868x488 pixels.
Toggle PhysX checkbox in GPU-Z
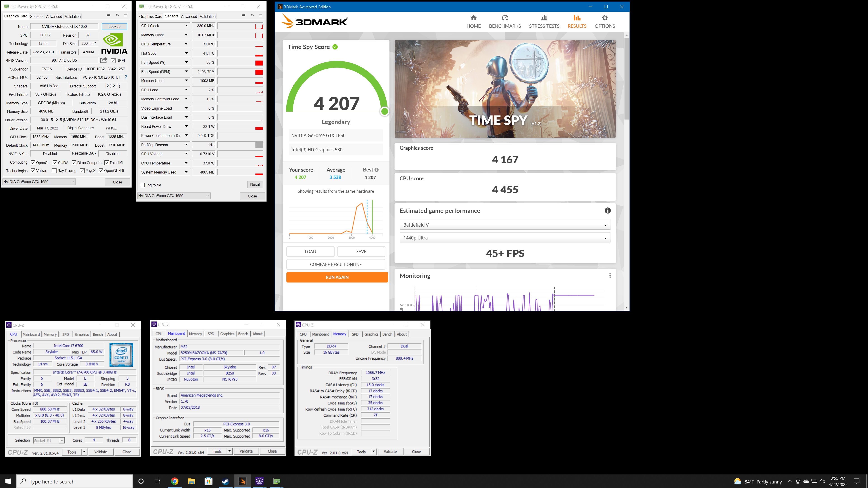click(x=82, y=171)
